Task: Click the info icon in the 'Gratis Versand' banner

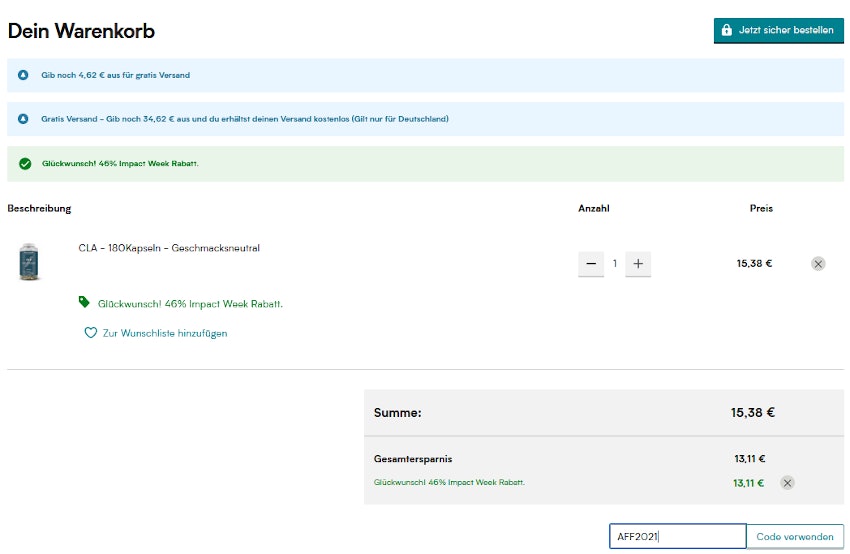Action: click(x=23, y=119)
